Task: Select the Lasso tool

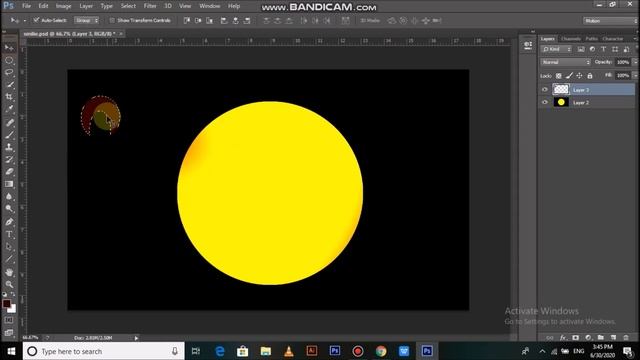Action: [9, 73]
